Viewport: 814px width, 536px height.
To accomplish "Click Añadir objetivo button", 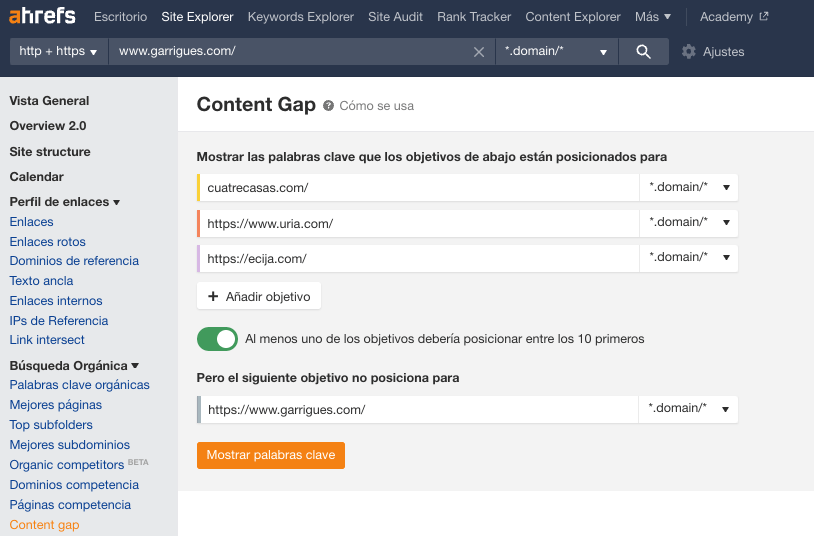I will pos(259,296).
